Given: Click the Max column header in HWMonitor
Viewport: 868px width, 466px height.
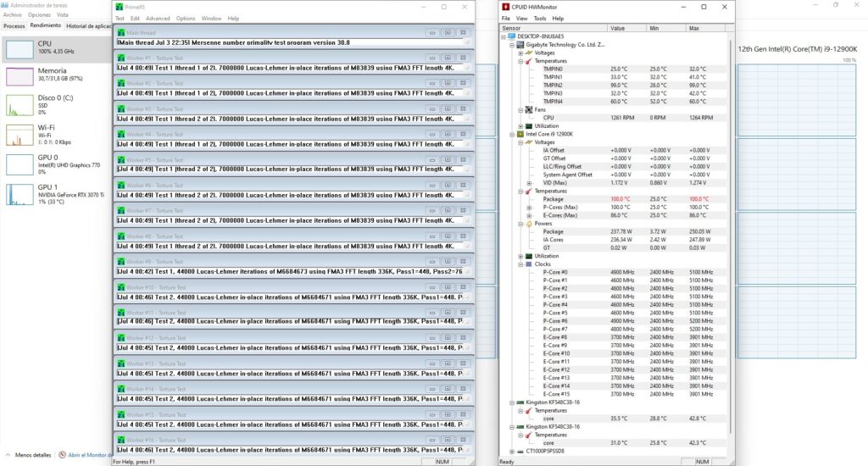Looking at the screenshot, I should click(x=695, y=28).
